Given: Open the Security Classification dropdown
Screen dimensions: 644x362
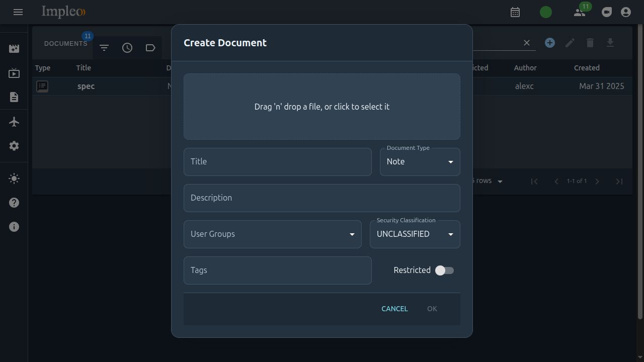Looking at the screenshot, I should click(x=415, y=234).
